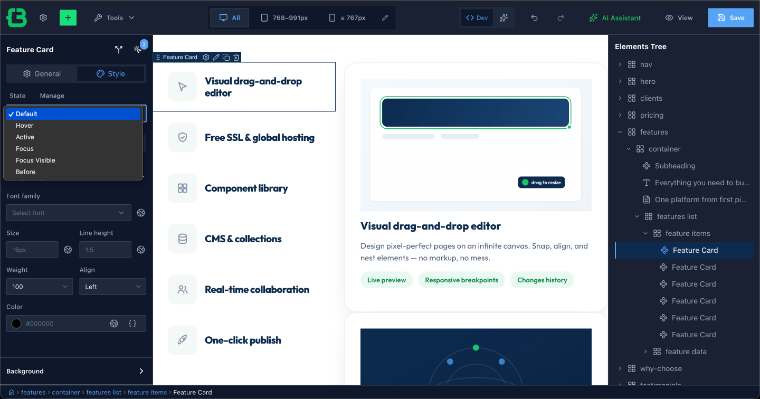
Task: Click the container breadcrumb link
Action: 66,392
